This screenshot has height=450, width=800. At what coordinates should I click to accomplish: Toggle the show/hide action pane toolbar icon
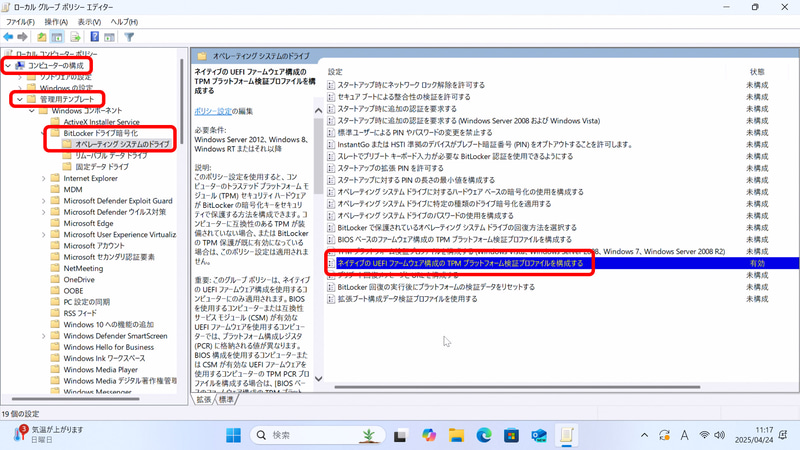pyautogui.click(x=109, y=37)
